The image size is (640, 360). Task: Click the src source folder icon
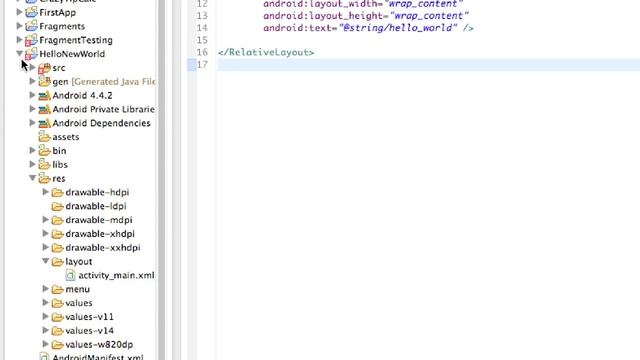tap(44, 68)
